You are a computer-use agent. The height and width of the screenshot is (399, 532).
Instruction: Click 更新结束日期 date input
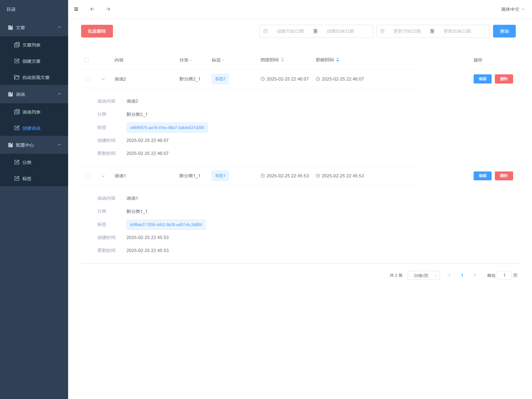click(x=457, y=31)
